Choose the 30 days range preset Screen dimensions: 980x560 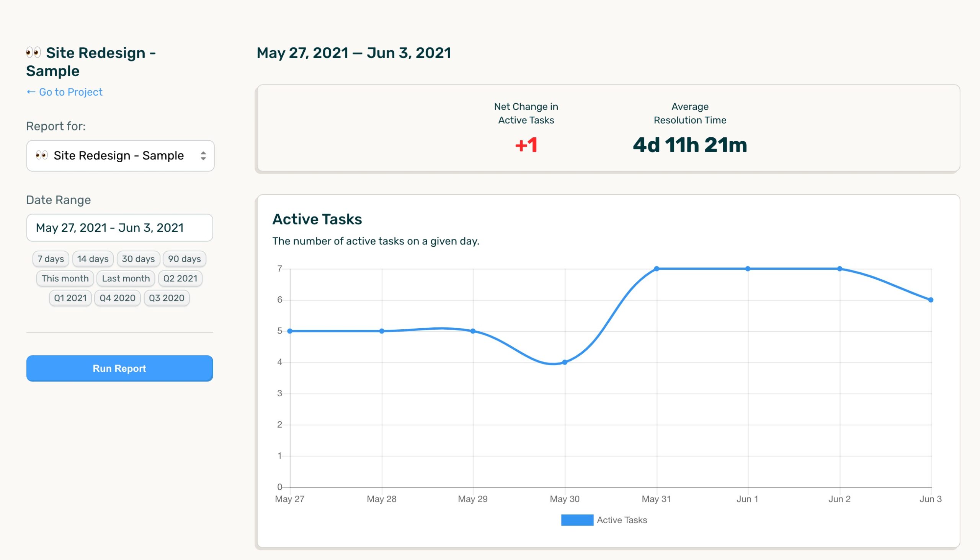(x=138, y=259)
